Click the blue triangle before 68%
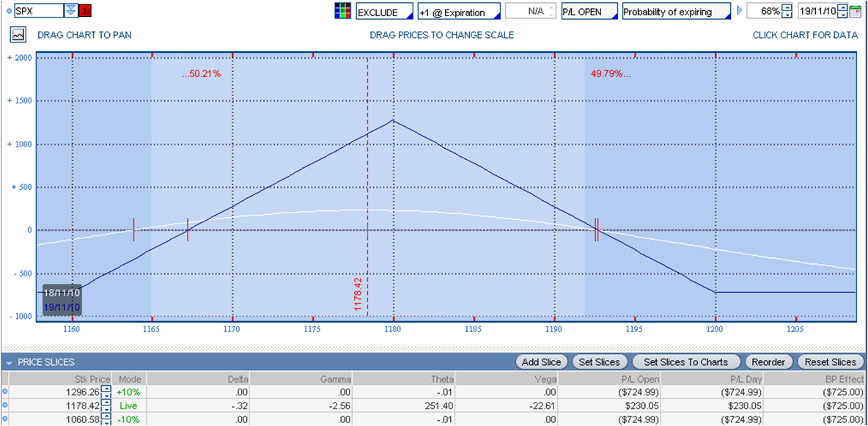This screenshot has width=868, height=426. [739, 11]
